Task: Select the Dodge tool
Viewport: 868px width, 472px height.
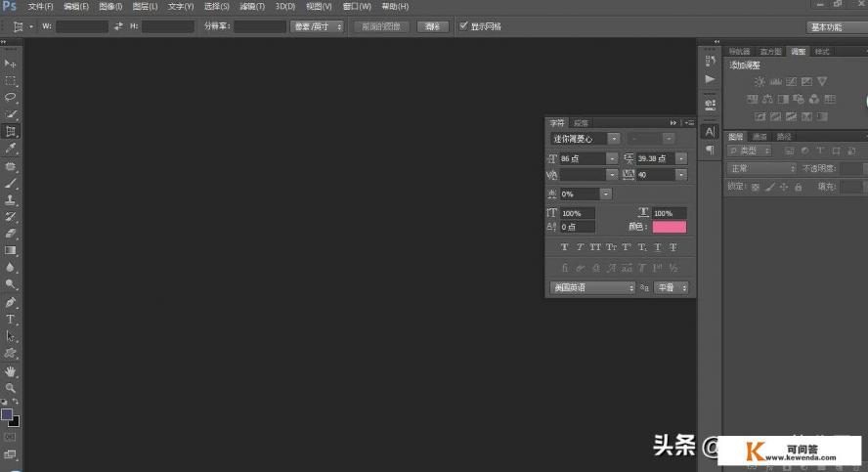Action: (x=10, y=284)
